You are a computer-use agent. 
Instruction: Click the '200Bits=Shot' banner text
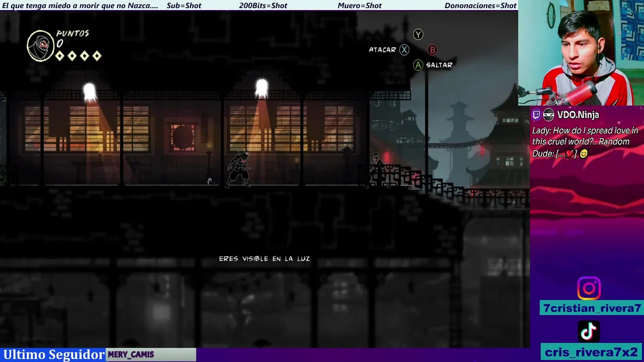click(263, 6)
